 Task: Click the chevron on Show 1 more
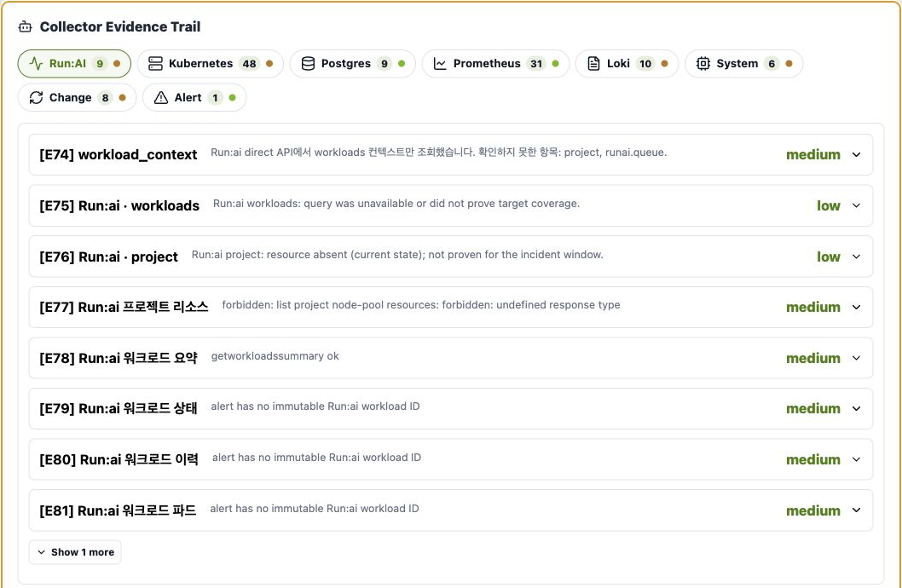coord(42,552)
